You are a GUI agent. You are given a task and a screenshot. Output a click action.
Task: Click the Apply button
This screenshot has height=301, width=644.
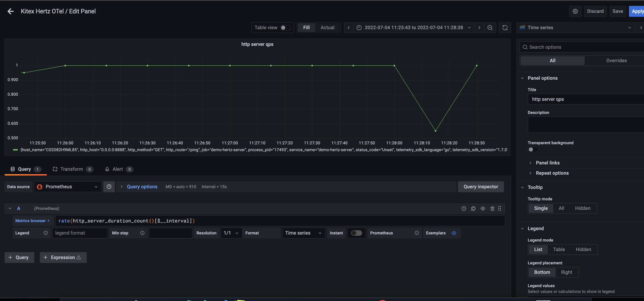tap(637, 11)
